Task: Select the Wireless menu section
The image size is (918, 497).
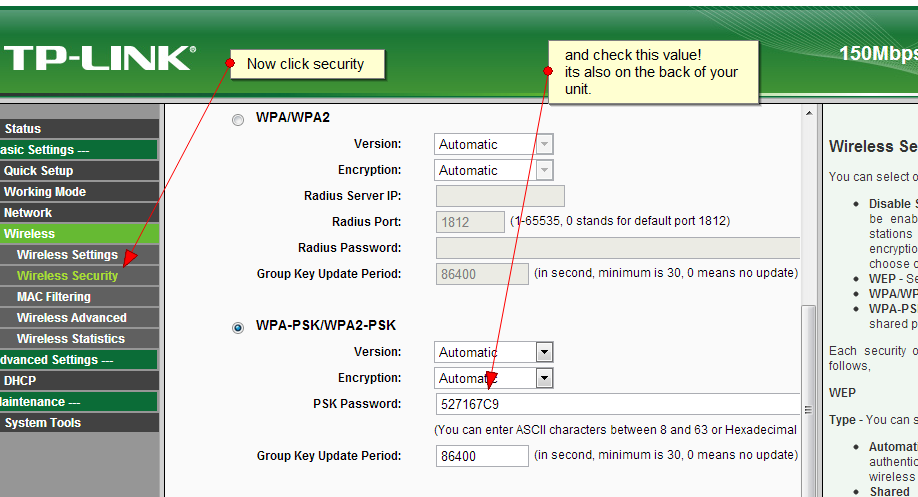Action: tap(79, 234)
